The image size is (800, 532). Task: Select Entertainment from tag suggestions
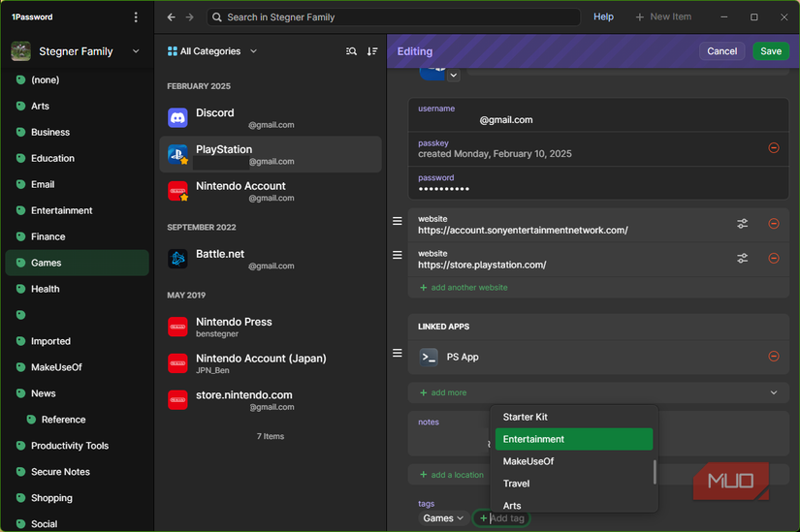point(573,439)
